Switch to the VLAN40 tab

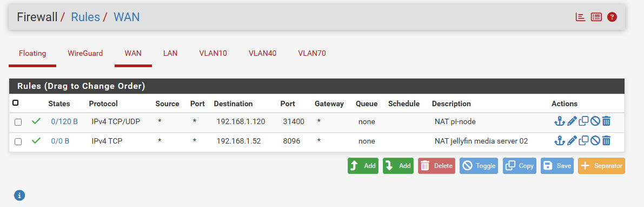click(x=262, y=53)
